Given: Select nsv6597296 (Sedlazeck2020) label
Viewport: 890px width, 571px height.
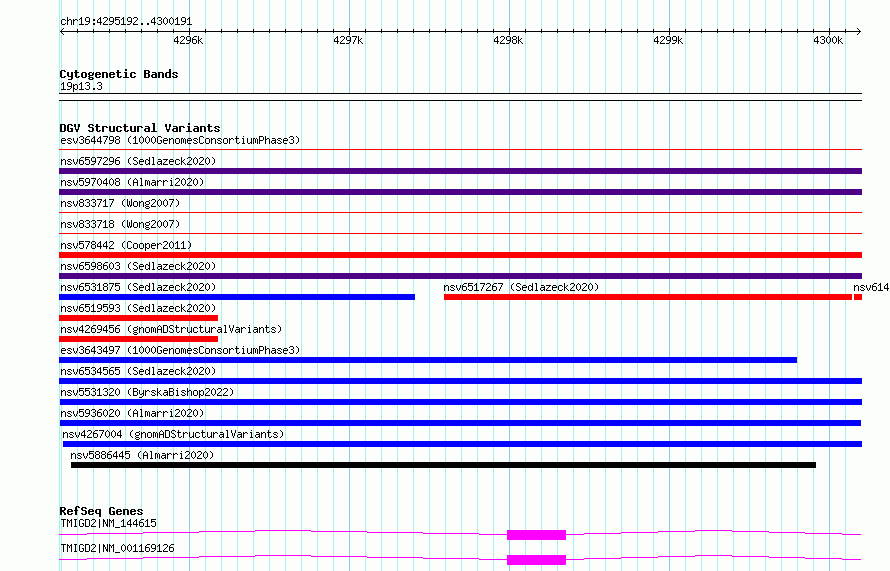Looking at the screenshot, I should click(x=138, y=161).
